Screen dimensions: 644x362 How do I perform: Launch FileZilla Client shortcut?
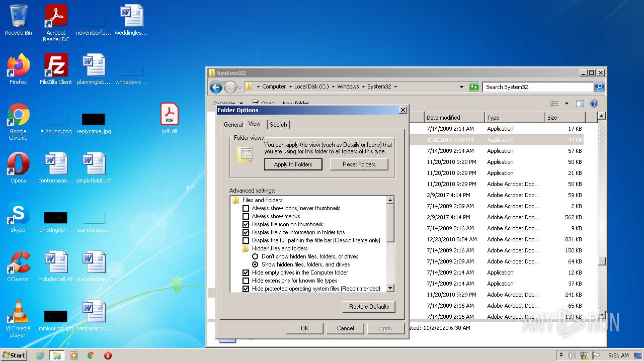(56, 69)
